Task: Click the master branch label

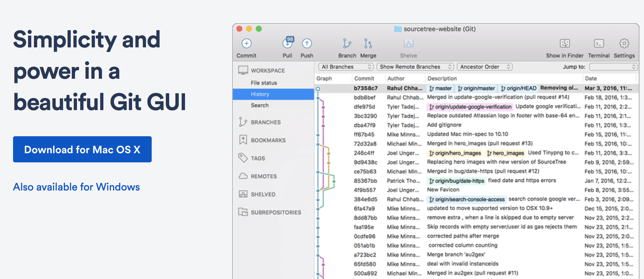Action: coord(440,88)
